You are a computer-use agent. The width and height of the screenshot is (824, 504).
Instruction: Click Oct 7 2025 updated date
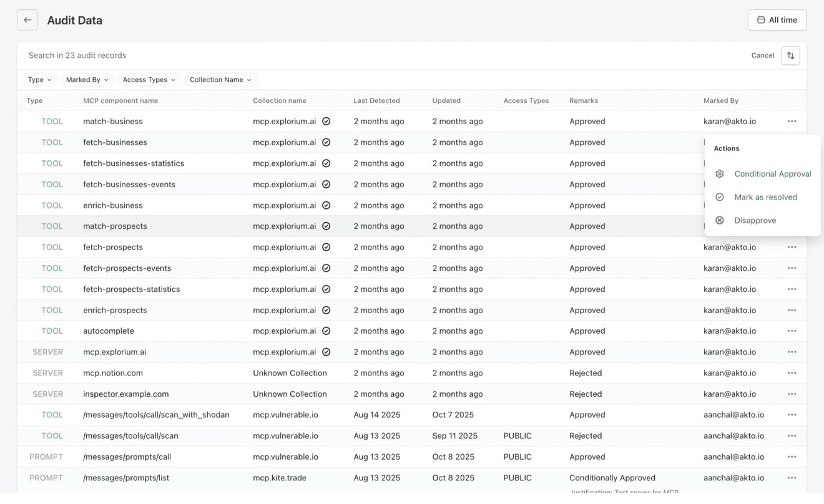(453, 415)
